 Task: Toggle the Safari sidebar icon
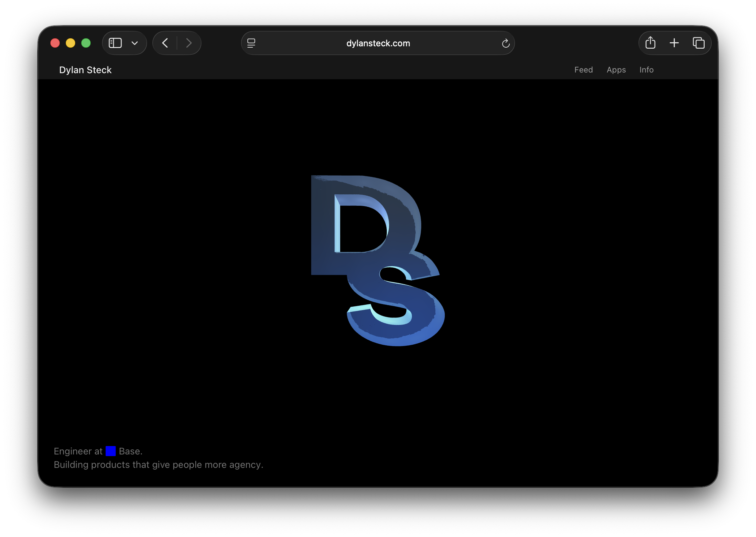pos(115,43)
